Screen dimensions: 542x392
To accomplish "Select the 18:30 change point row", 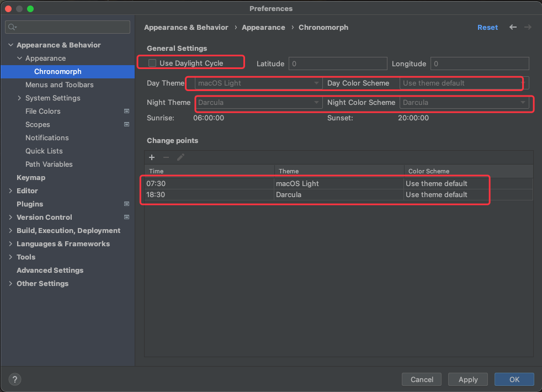I will [338, 194].
